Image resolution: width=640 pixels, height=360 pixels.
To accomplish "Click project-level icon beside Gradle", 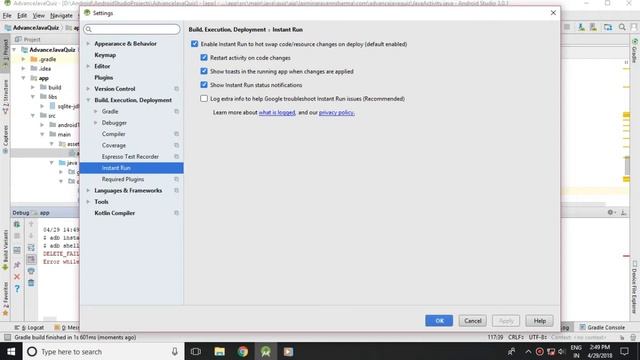I will 176,111.
